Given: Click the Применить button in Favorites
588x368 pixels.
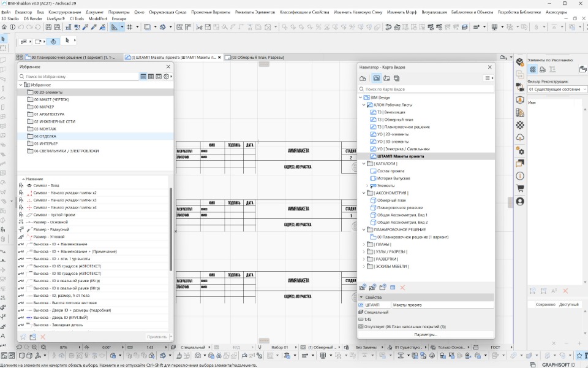Looking at the screenshot, I should [157, 337].
